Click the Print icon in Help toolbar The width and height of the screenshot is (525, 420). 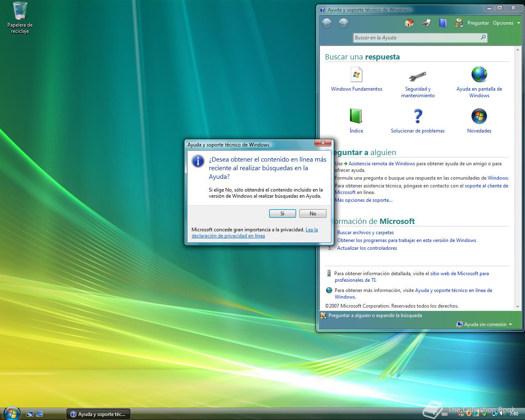[426, 23]
